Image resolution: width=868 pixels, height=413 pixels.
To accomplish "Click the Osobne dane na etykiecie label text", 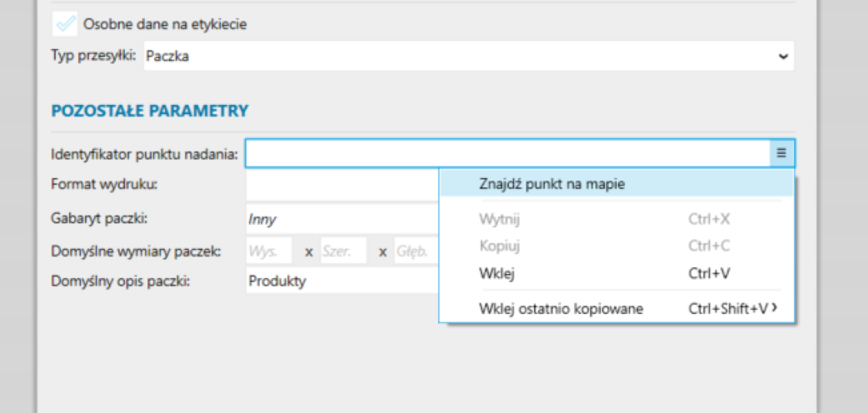I will [x=165, y=24].
